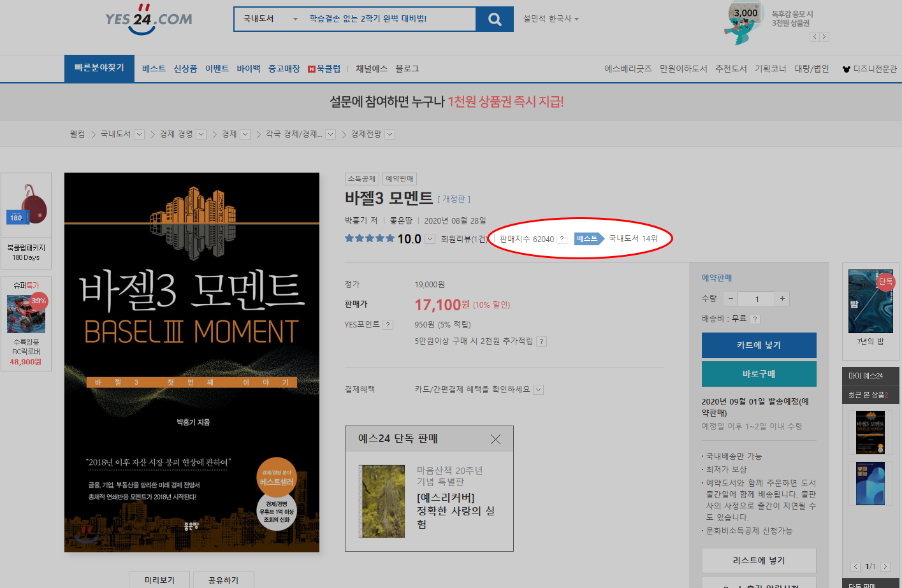Click the 판매지수 help question icon
This screenshot has width=902, height=588.
point(562,239)
